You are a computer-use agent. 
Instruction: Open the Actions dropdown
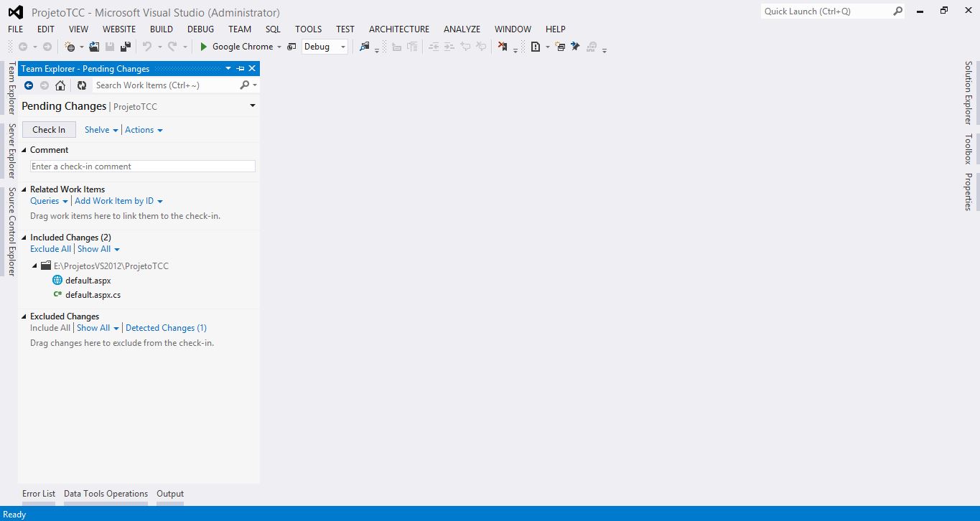(144, 130)
